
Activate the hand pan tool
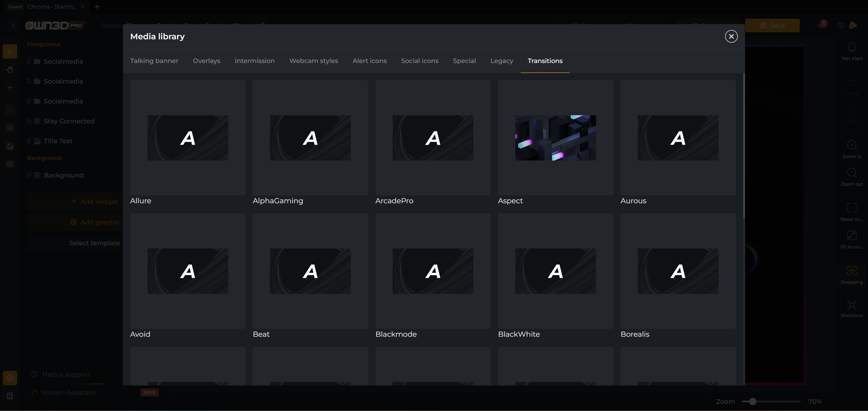pyautogui.click(x=10, y=70)
